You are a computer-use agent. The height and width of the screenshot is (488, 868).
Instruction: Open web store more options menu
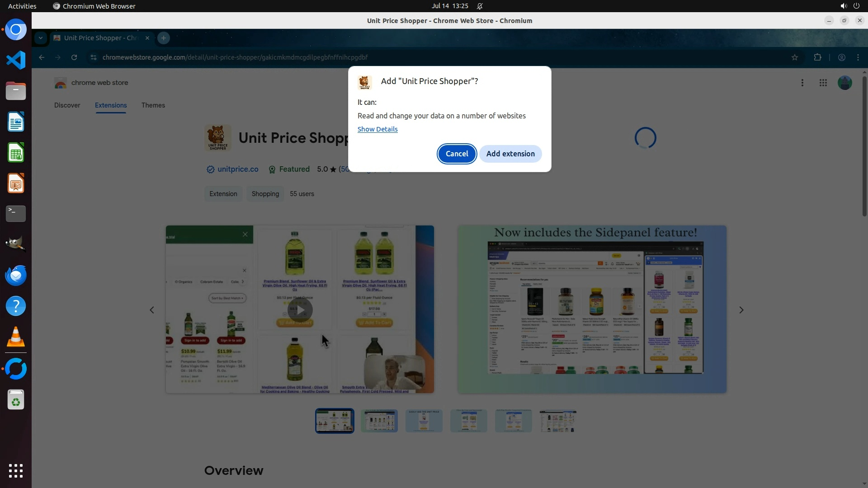802,83
